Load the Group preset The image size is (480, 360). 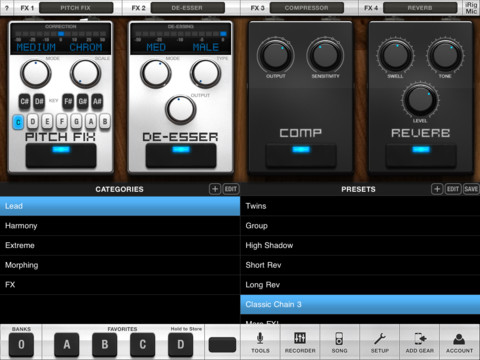pyautogui.click(x=360, y=226)
